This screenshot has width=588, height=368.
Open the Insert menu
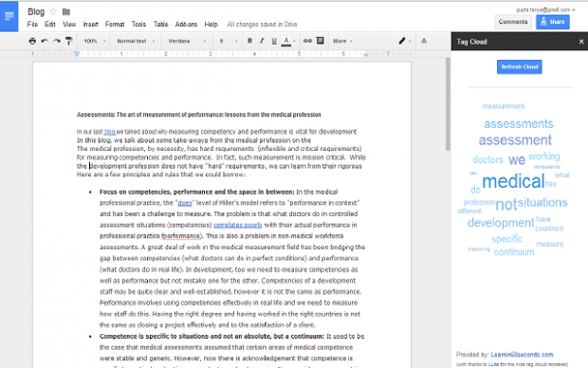[x=90, y=25]
